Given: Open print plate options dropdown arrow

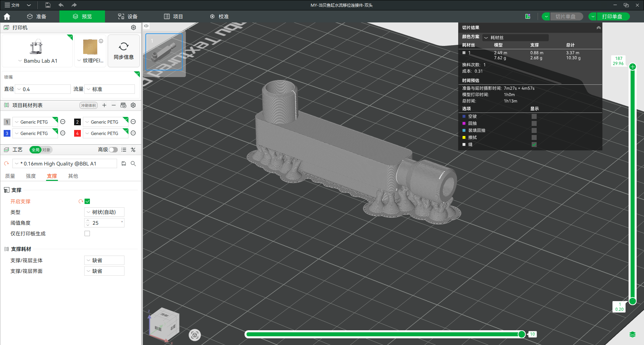Looking at the screenshot, I should click(593, 16).
